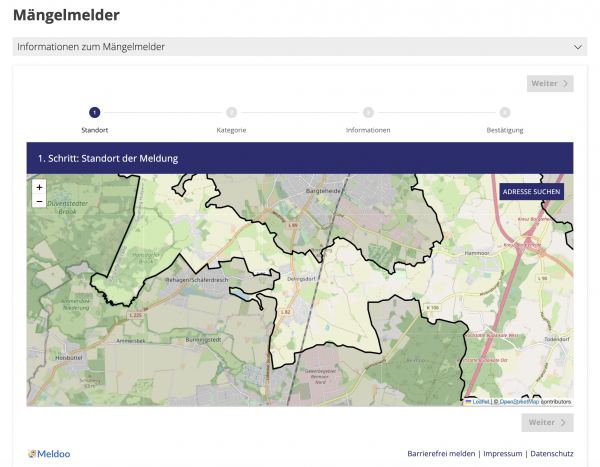Click Duvenstedter Brook on the map
Image resolution: width=600 pixels, height=467 pixels.
68,207
